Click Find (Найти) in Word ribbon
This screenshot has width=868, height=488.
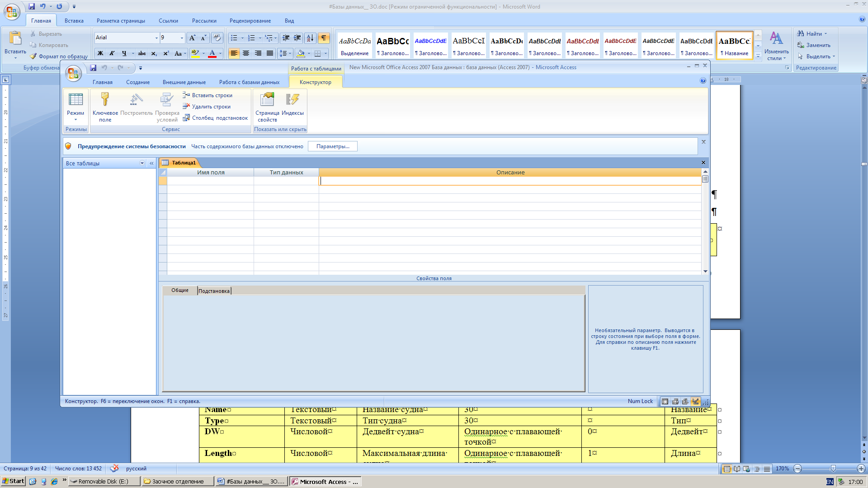[812, 33]
